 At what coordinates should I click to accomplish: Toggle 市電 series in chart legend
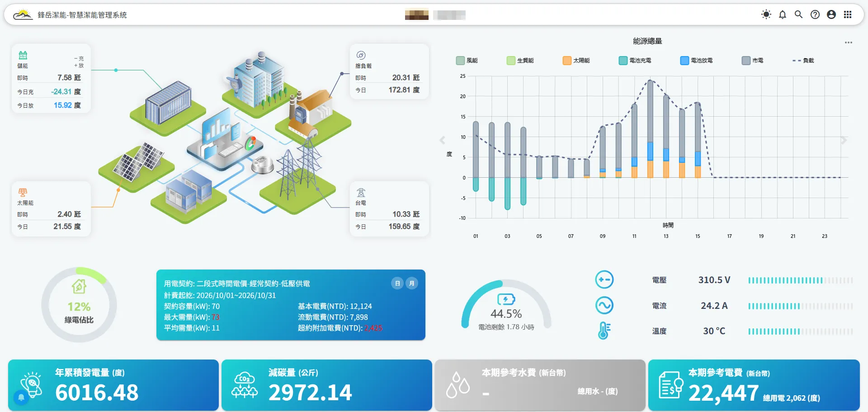pos(753,61)
